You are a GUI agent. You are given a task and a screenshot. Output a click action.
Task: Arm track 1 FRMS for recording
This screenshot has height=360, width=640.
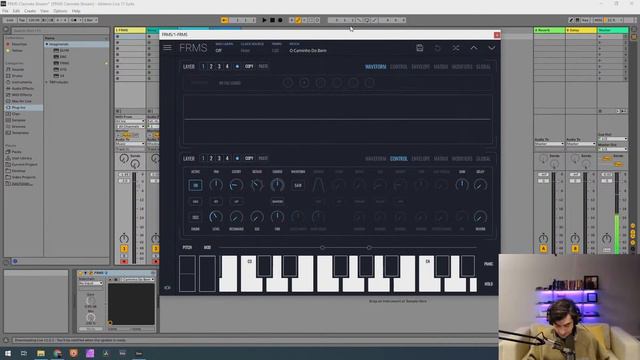point(124,262)
